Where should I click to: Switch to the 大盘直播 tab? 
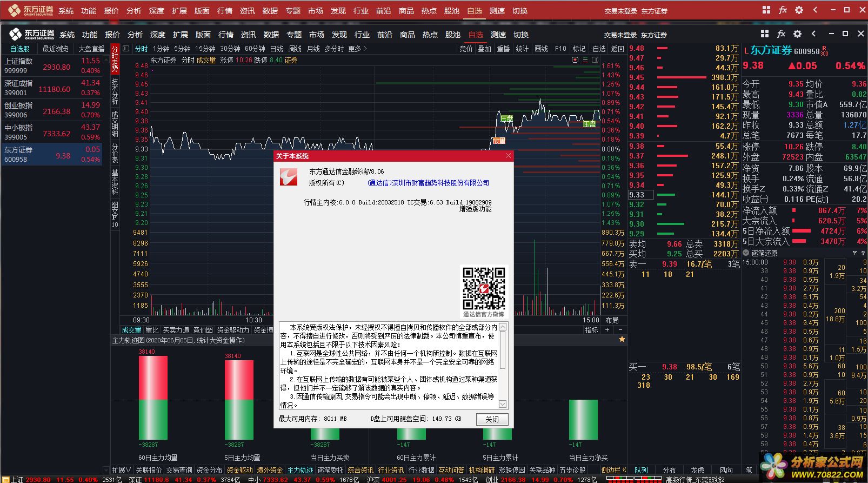[91, 49]
